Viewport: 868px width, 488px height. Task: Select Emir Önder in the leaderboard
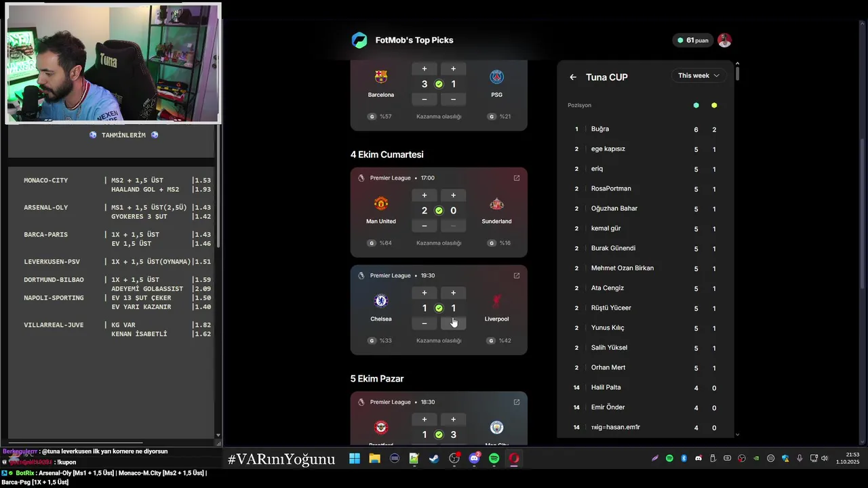[644, 407]
